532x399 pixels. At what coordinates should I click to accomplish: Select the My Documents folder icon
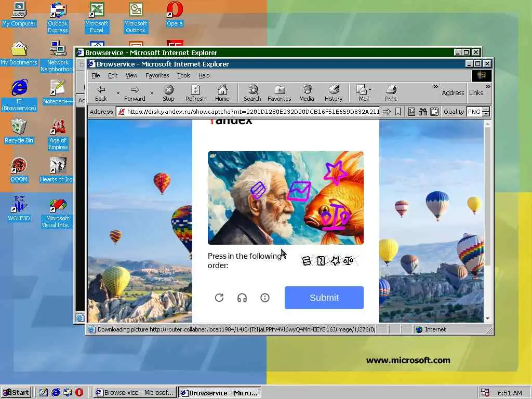[19, 54]
